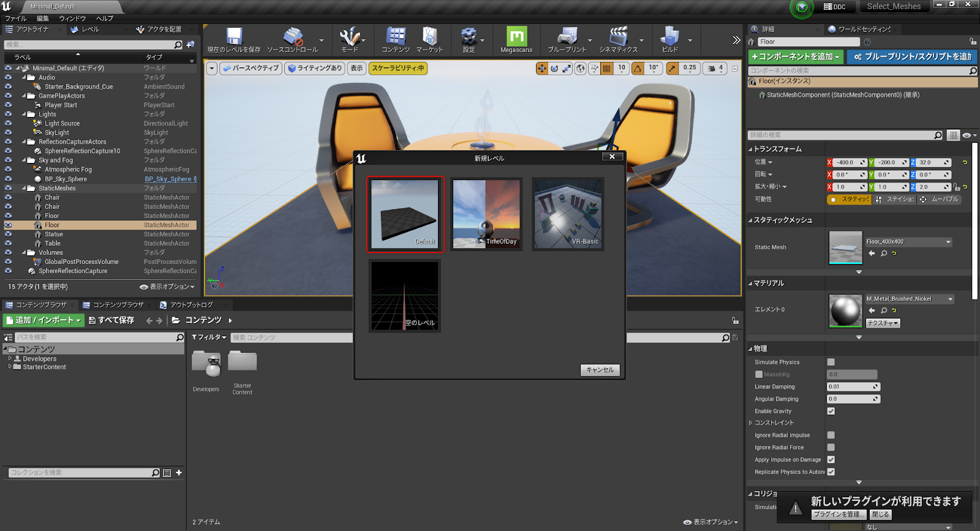Image resolution: width=980 pixels, height=531 pixels.
Task: Collapse the Physics section
Action: [750, 348]
